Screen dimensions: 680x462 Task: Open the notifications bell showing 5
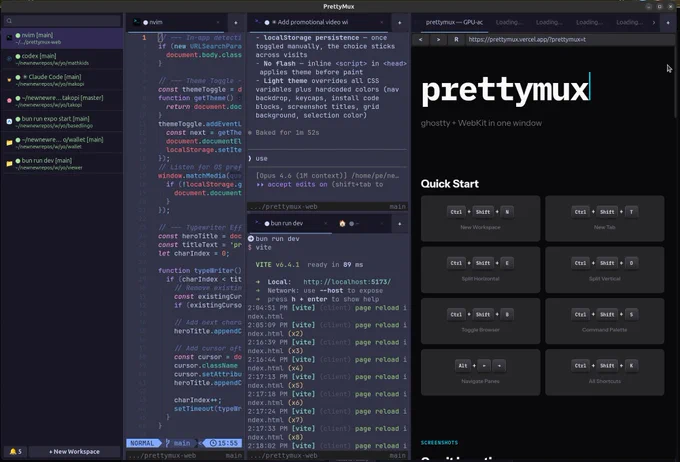15,452
